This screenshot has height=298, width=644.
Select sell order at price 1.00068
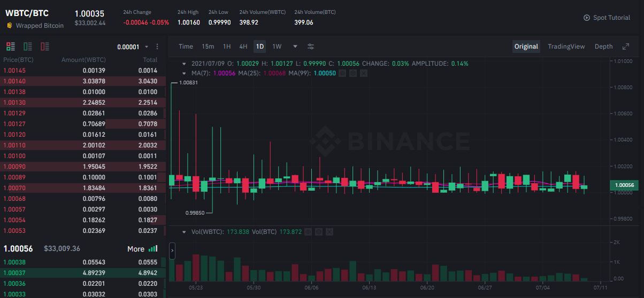(x=83, y=199)
